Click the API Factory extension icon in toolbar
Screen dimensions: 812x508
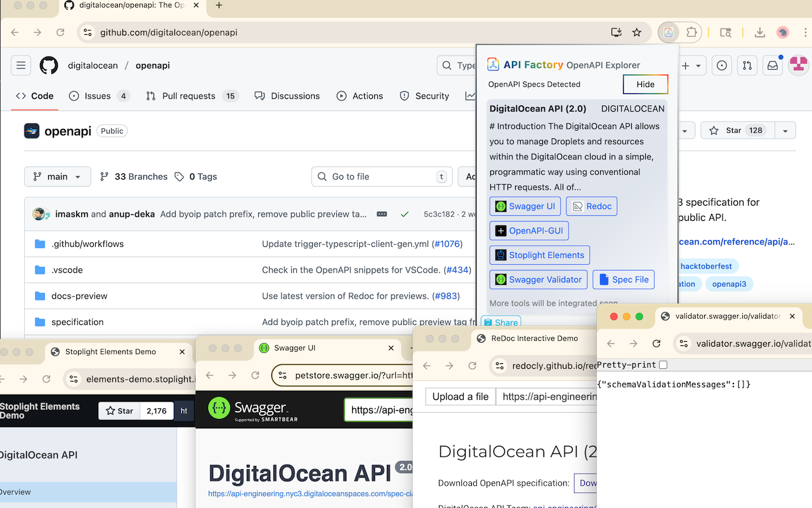(668, 32)
